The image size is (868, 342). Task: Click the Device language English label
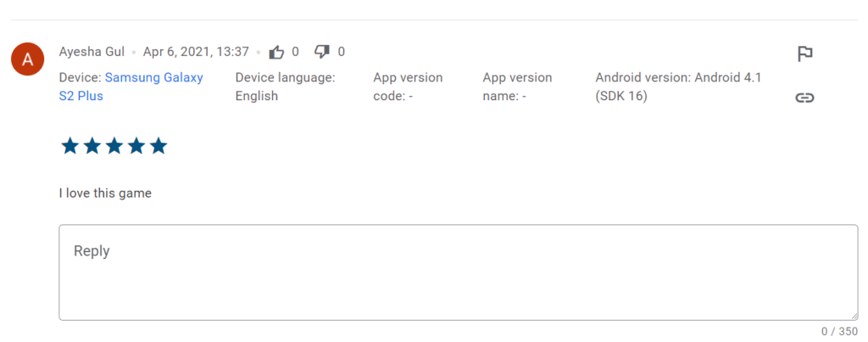285,87
